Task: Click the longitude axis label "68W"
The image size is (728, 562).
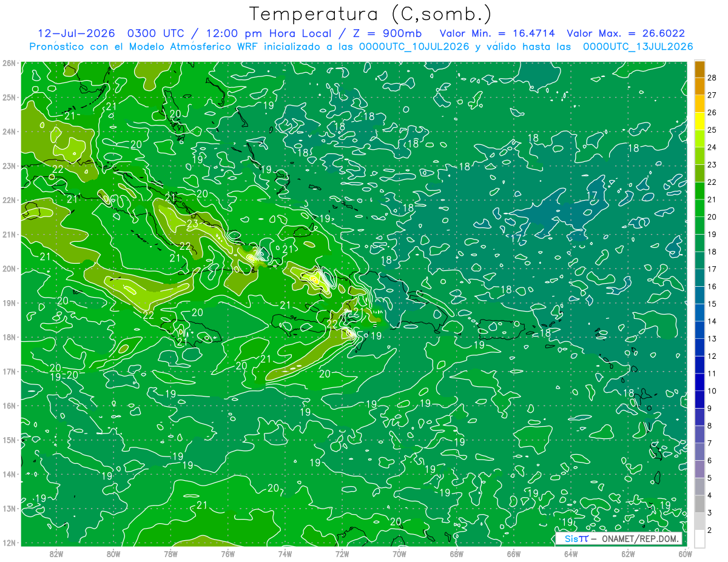Action: click(457, 554)
